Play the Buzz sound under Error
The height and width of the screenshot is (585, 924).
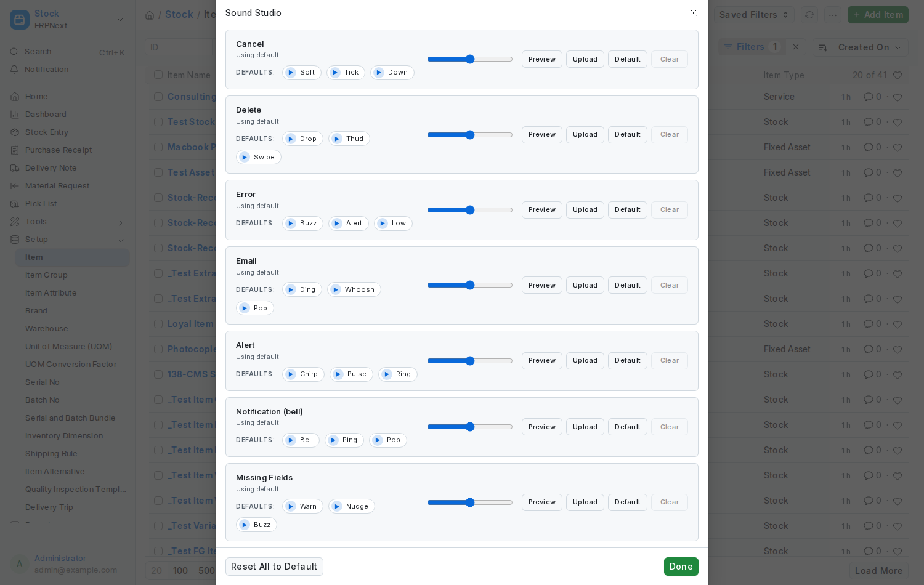(302, 224)
